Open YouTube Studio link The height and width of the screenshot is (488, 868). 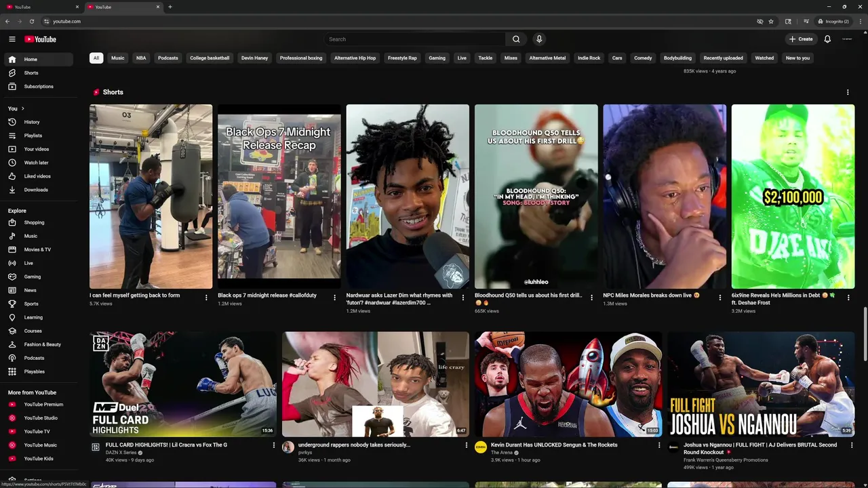click(38, 418)
